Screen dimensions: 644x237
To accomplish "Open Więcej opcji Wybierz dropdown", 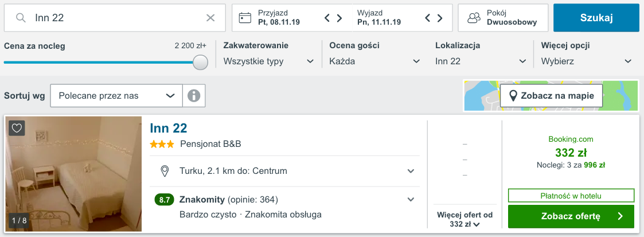I will point(586,61).
